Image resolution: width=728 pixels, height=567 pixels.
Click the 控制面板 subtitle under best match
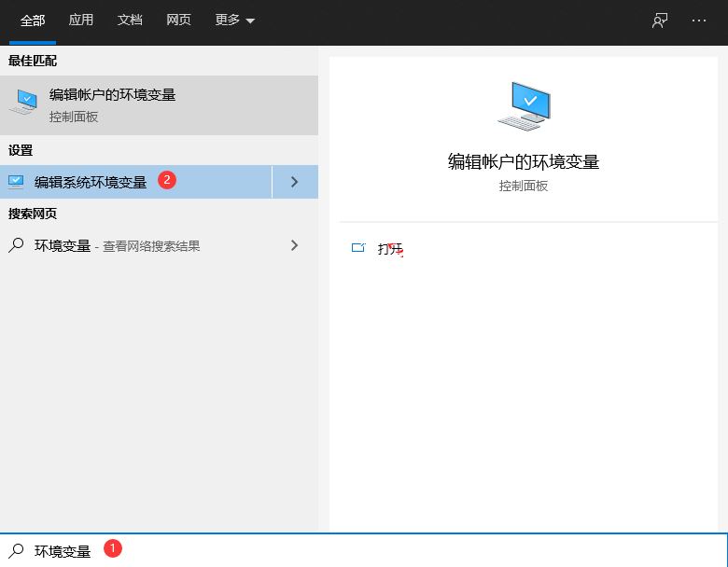(x=74, y=117)
